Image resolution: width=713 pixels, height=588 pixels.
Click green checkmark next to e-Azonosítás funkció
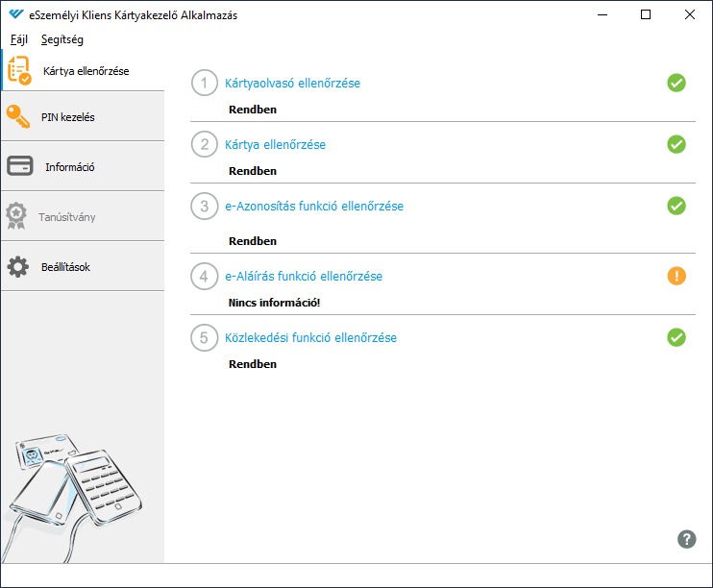point(676,206)
